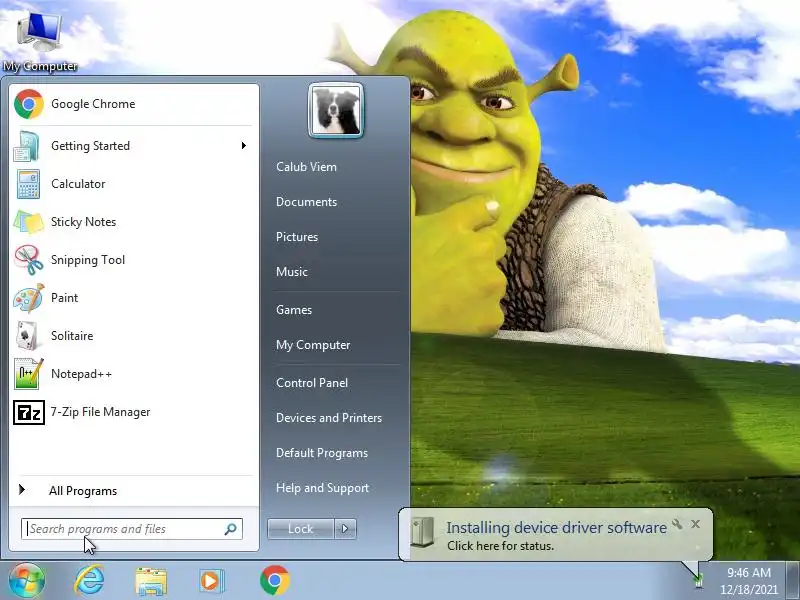Click the taskbar clock showing 9:46 AM

[x=749, y=573]
